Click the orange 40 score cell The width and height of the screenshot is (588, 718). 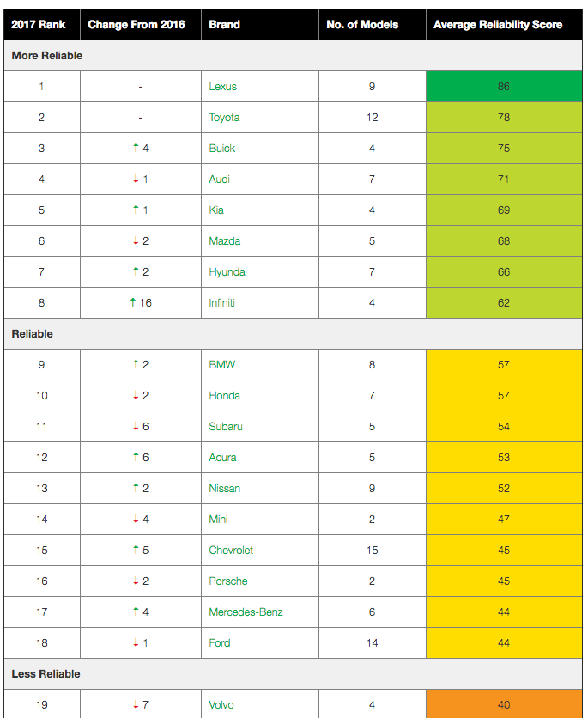[x=504, y=703]
